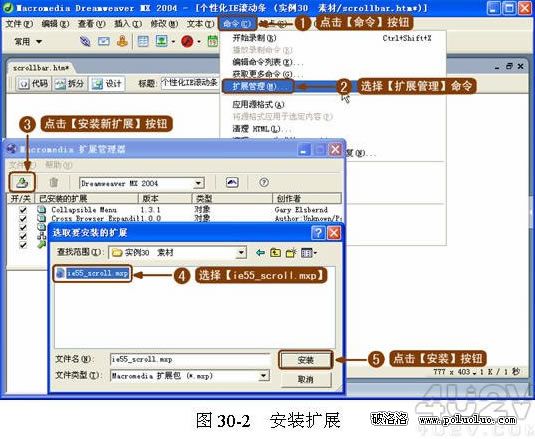The image size is (535, 439).
Task: Click the question mark in file dialog title
Action: (x=318, y=233)
